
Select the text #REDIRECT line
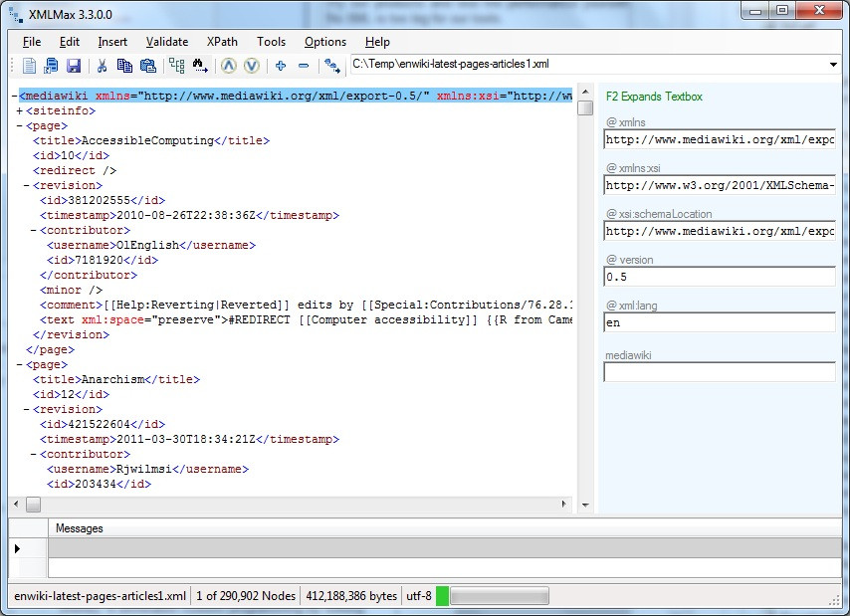point(307,320)
